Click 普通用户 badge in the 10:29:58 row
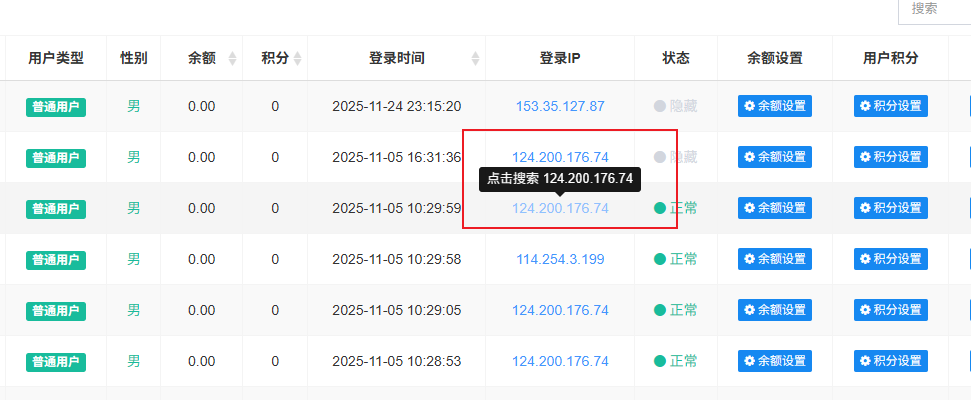This screenshot has width=971, height=400. [56, 260]
